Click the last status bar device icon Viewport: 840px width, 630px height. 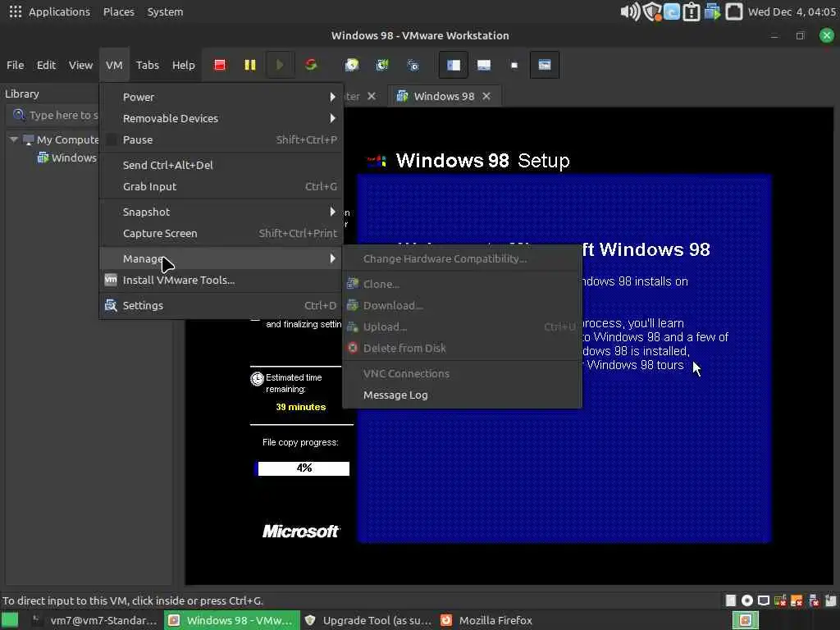click(830, 600)
